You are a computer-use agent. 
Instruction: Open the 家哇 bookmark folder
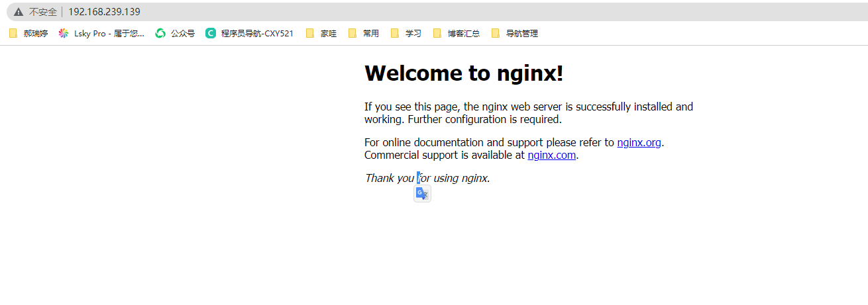321,33
